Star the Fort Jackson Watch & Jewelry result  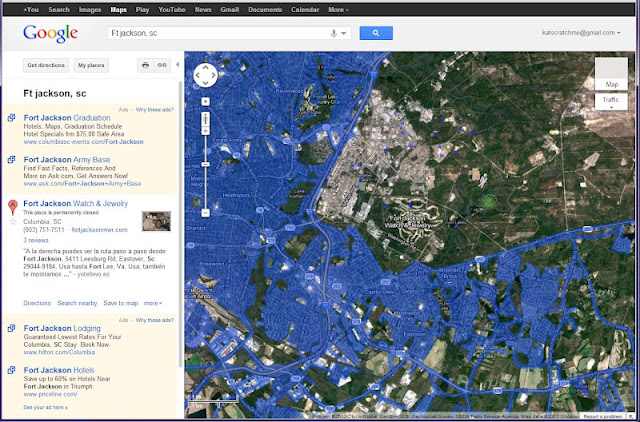(x=13, y=222)
